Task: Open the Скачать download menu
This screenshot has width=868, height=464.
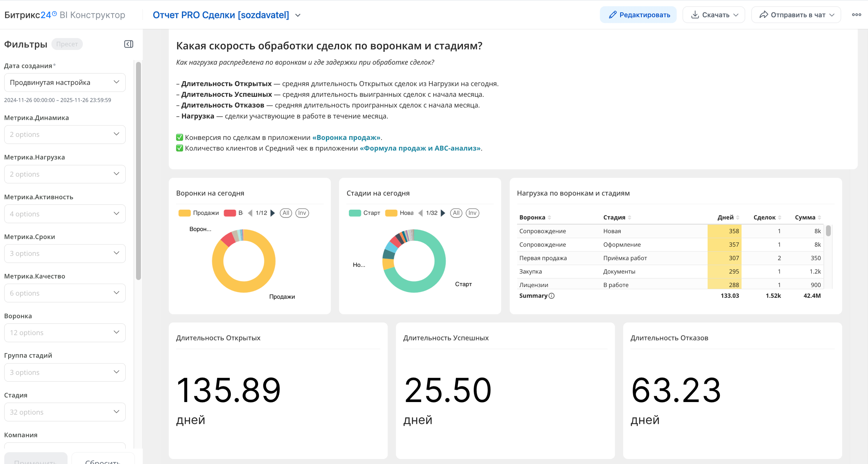Action: click(x=714, y=15)
